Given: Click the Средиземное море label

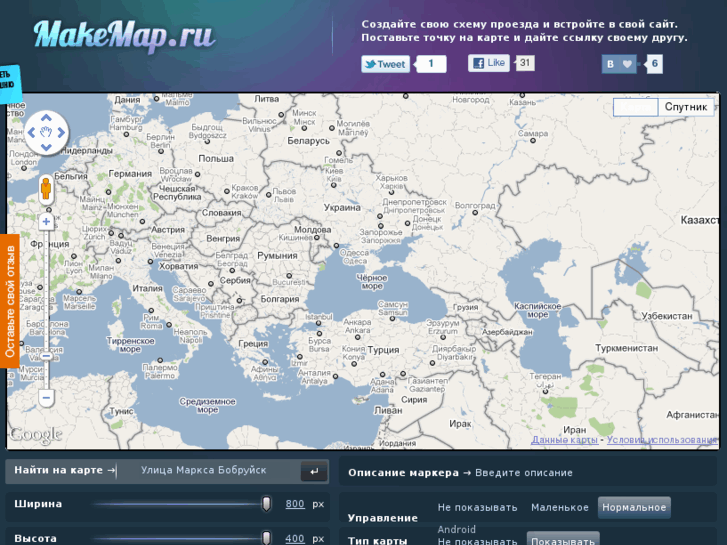Looking at the screenshot, I should [x=207, y=405].
